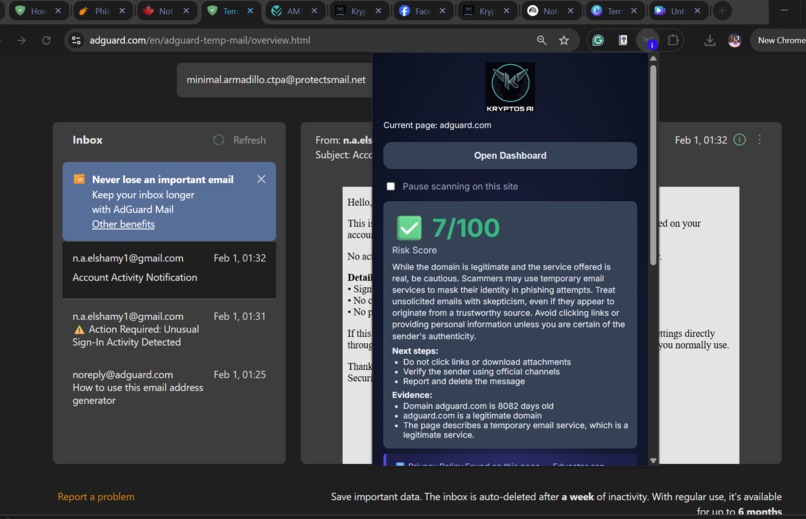
Task: Switch to the Phis tab
Action: point(102,11)
